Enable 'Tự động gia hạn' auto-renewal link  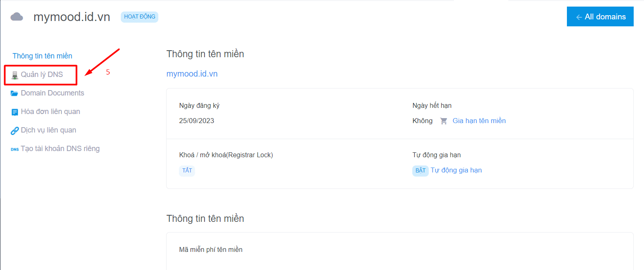[x=456, y=170]
